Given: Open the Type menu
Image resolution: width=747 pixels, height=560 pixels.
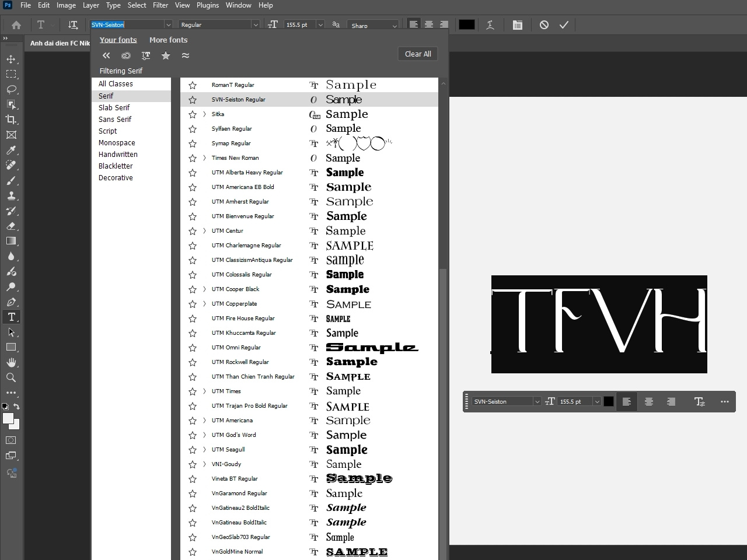Looking at the screenshot, I should click(x=113, y=5).
